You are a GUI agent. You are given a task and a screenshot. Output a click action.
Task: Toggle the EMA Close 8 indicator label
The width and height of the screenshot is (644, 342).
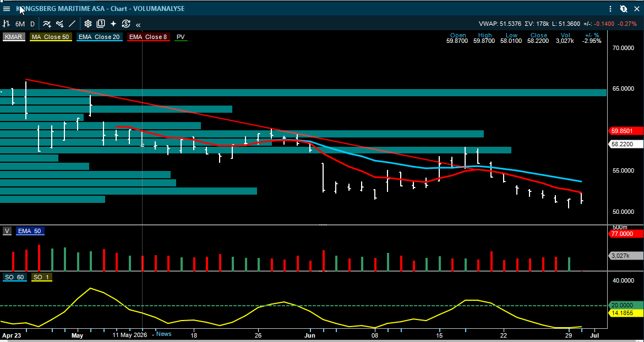coord(148,37)
